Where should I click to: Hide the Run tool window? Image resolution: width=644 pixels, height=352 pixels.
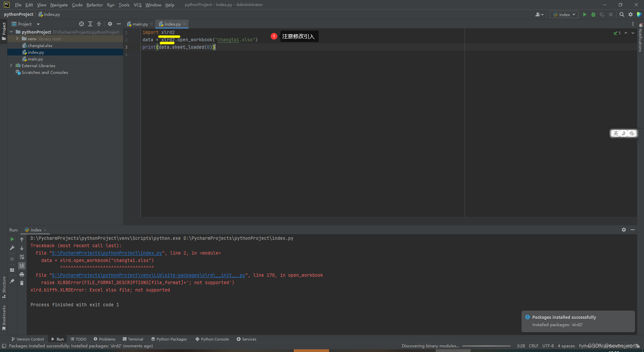click(x=633, y=230)
